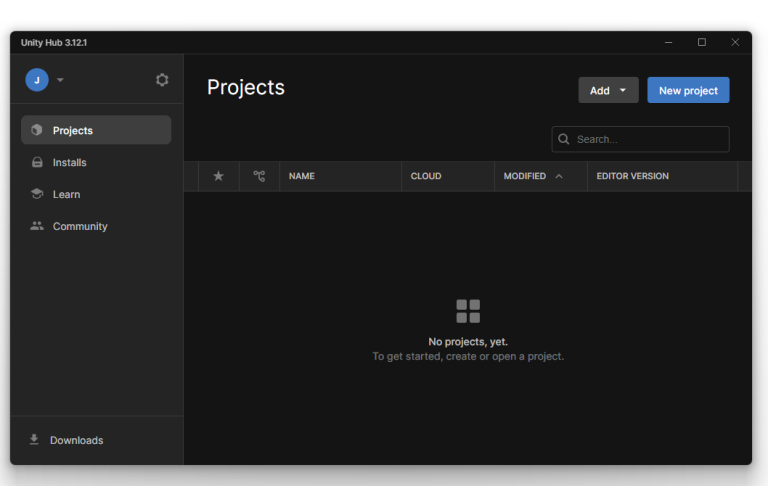Toggle the Modified column sort arrow
Screen dimensions: 768x486
(x=559, y=176)
